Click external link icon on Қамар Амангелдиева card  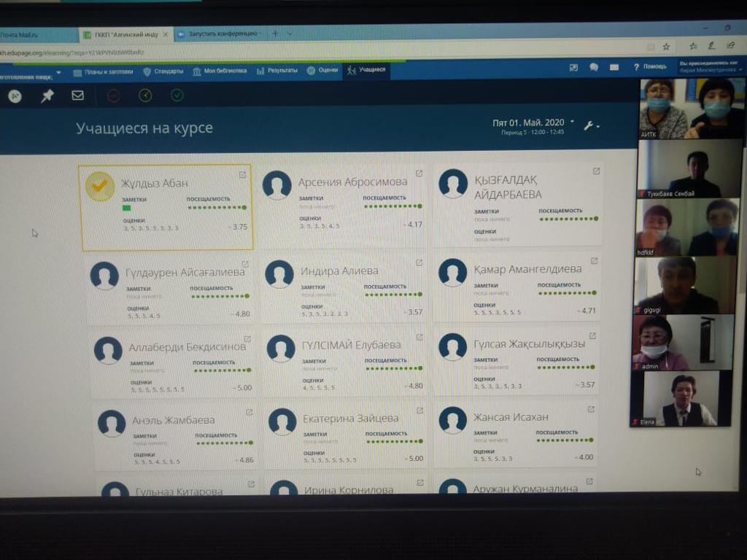tap(594, 261)
